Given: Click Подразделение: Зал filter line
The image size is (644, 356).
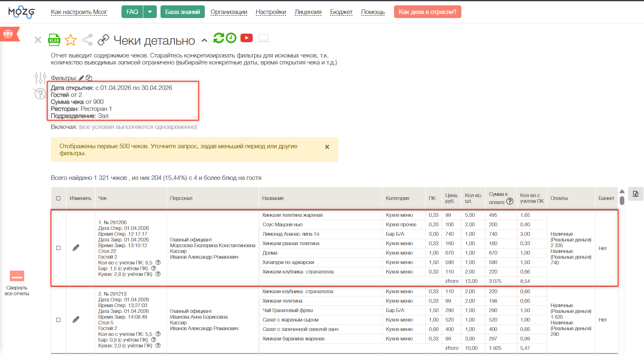Looking at the screenshot, I should (80, 116).
